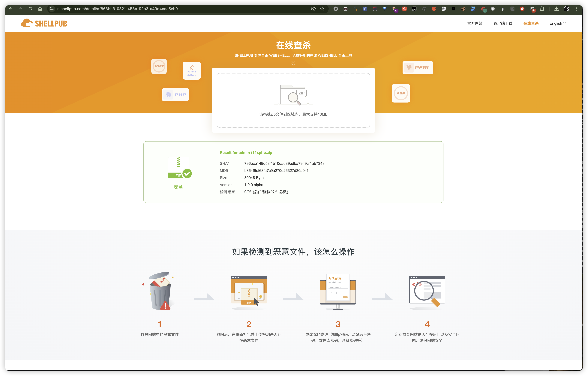588x376 pixels.
Task: Click the SHA1 hash value
Action: (x=284, y=164)
